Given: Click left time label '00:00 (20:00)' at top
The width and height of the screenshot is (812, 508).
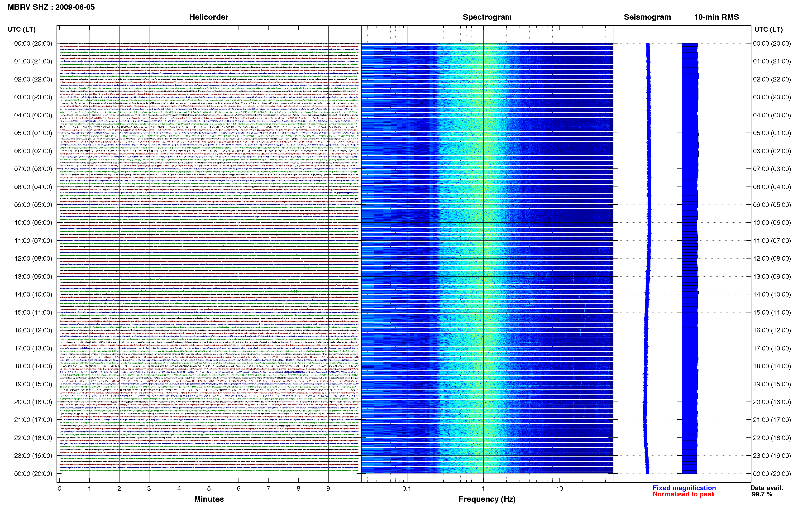Looking at the screenshot, I should tap(33, 43).
